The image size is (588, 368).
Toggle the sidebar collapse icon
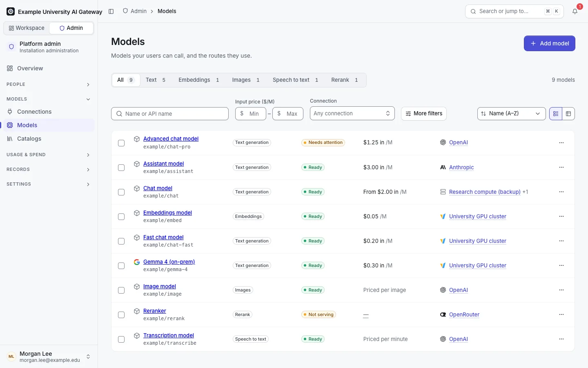(111, 11)
